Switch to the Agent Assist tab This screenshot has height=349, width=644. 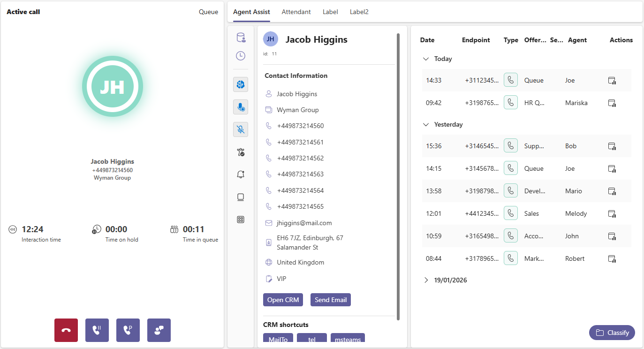(251, 12)
